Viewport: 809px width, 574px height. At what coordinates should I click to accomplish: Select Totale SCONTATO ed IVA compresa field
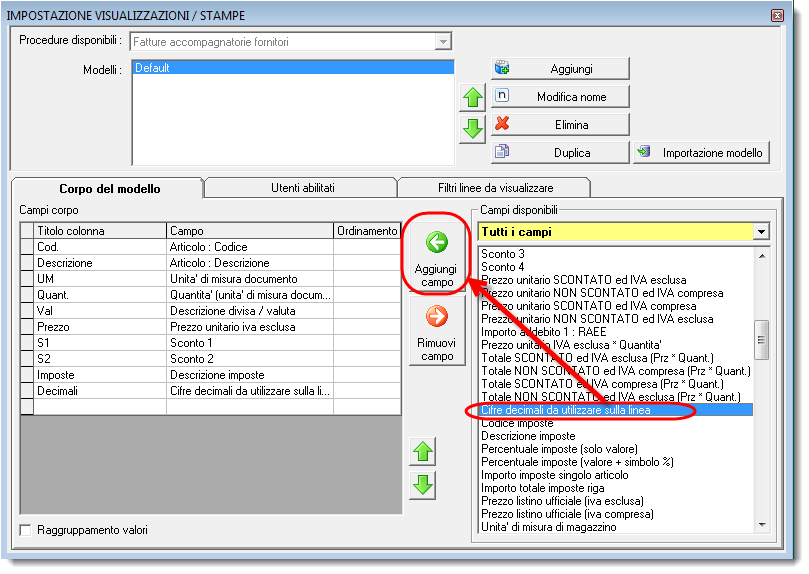616,384
